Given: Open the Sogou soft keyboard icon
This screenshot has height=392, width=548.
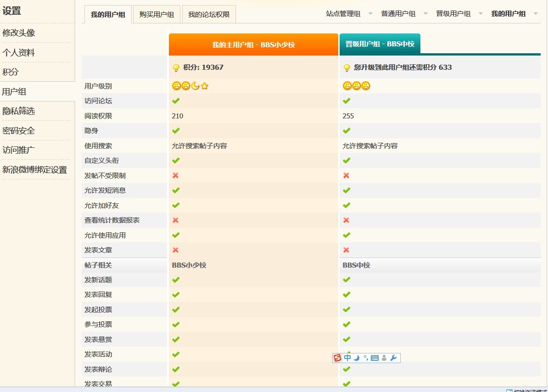Looking at the screenshot, I should (375, 358).
